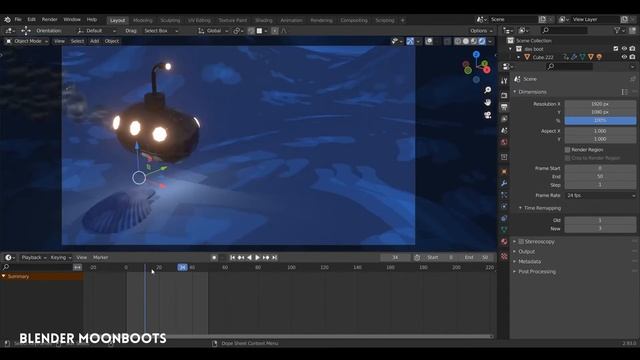
Task: Toggle the show gizmo button
Action: 410,41
